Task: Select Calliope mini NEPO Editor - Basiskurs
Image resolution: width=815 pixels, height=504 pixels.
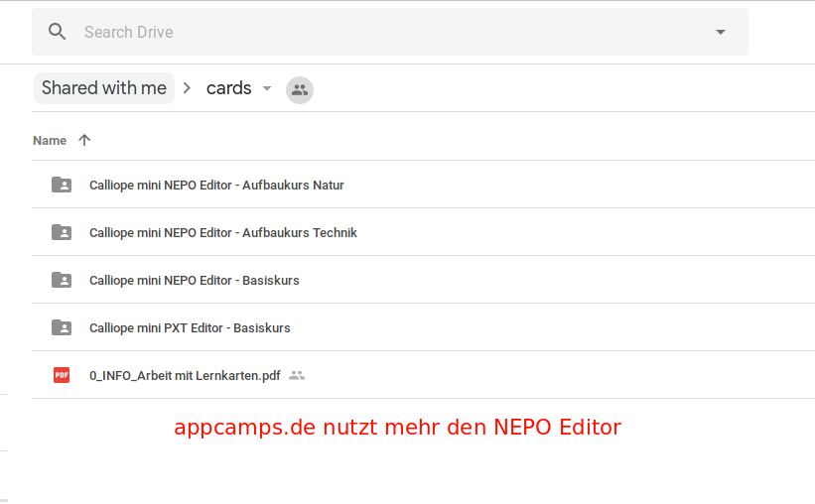Action: click(195, 280)
